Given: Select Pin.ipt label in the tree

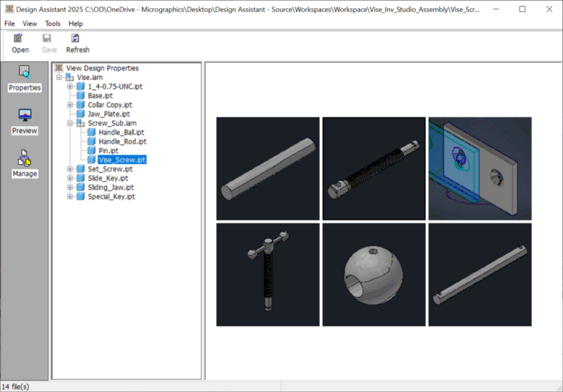Looking at the screenshot, I should click(108, 150).
